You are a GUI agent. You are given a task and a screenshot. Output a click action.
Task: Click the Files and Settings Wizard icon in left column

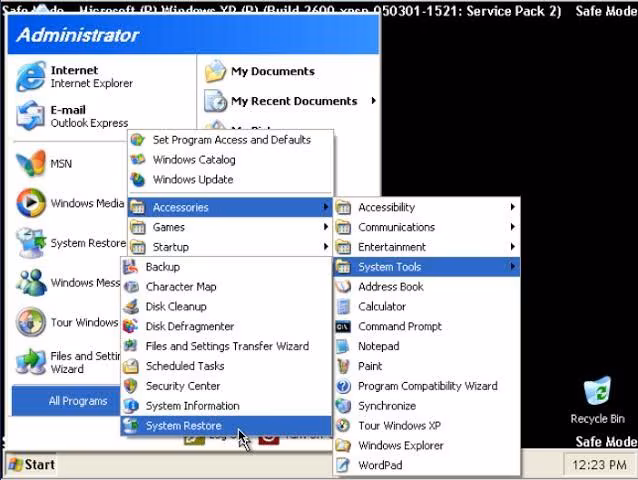pyautogui.click(x=31, y=362)
